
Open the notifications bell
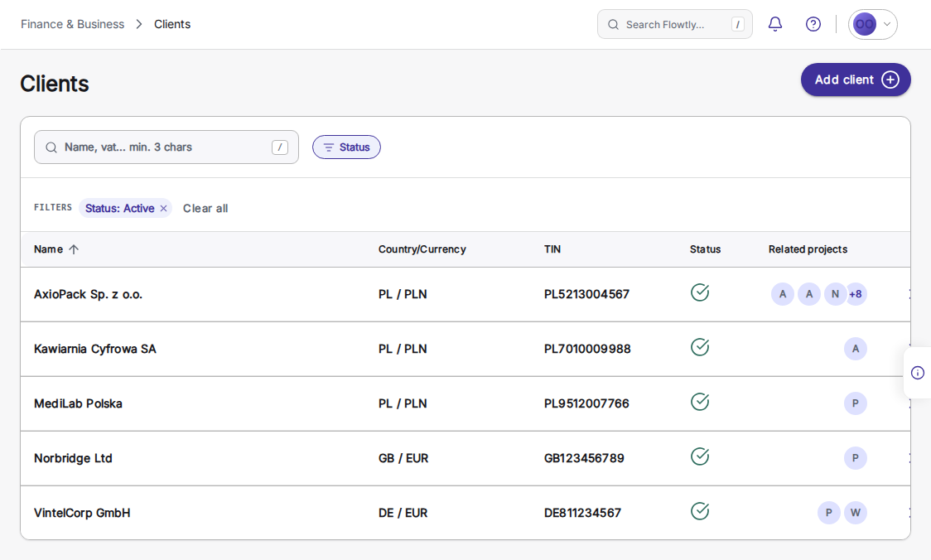(x=774, y=24)
